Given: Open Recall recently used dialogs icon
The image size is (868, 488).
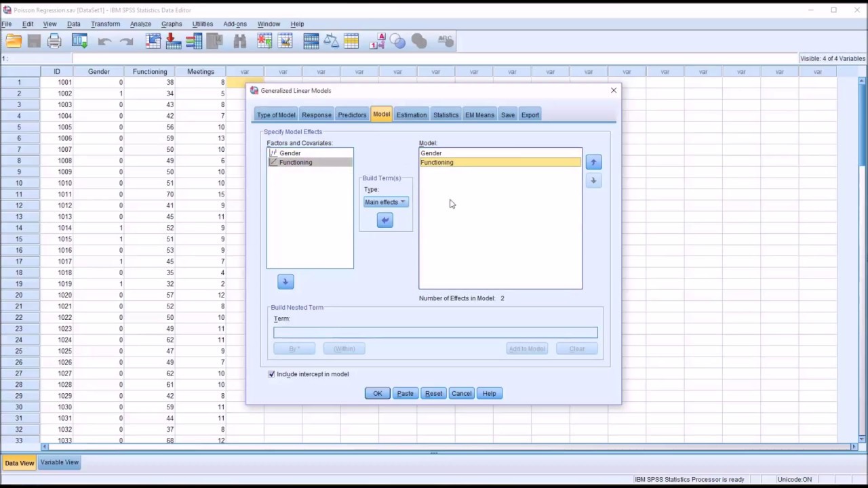Looking at the screenshot, I should coord(79,41).
